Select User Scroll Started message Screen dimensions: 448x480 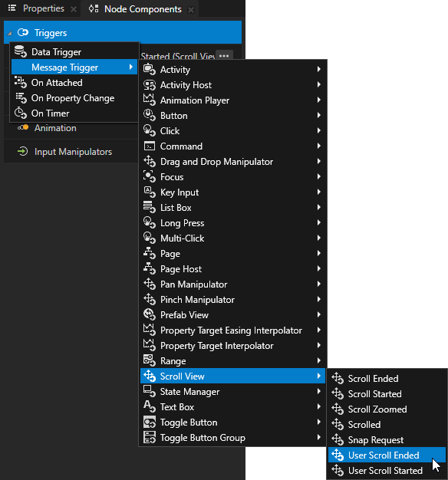(387, 470)
